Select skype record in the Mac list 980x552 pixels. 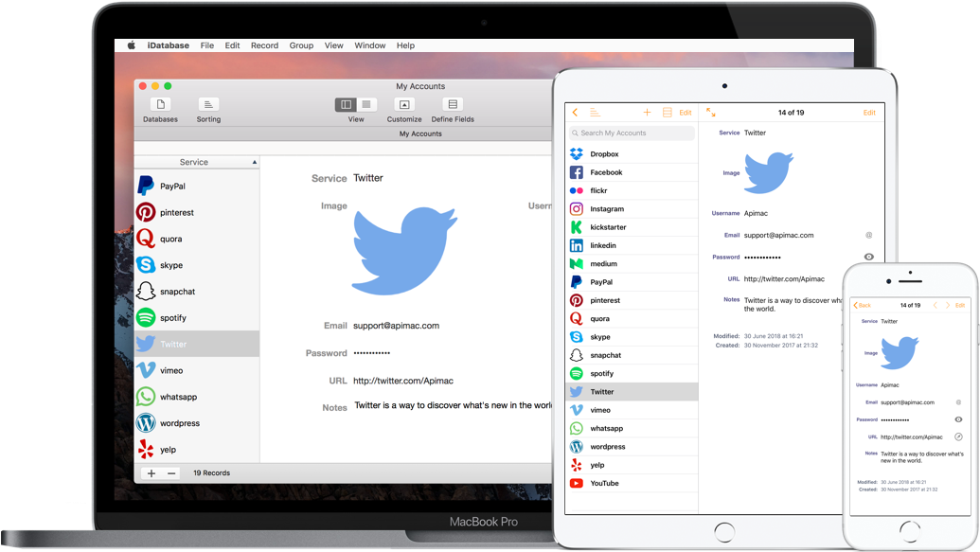(197, 265)
